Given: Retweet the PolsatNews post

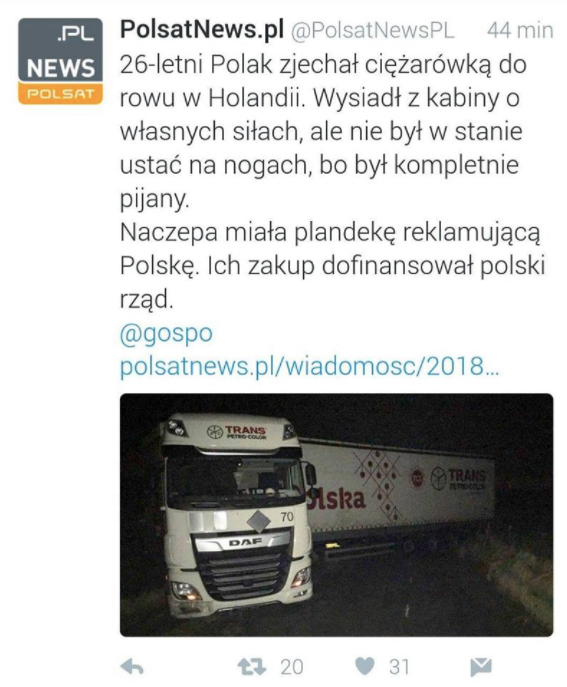Looking at the screenshot, I should 252,667.
